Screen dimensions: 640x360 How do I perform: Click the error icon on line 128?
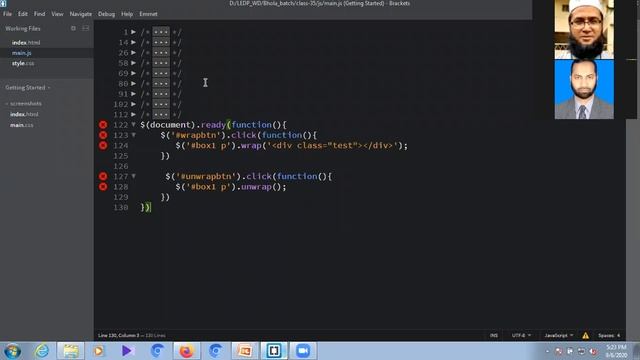tap(103, 187)
